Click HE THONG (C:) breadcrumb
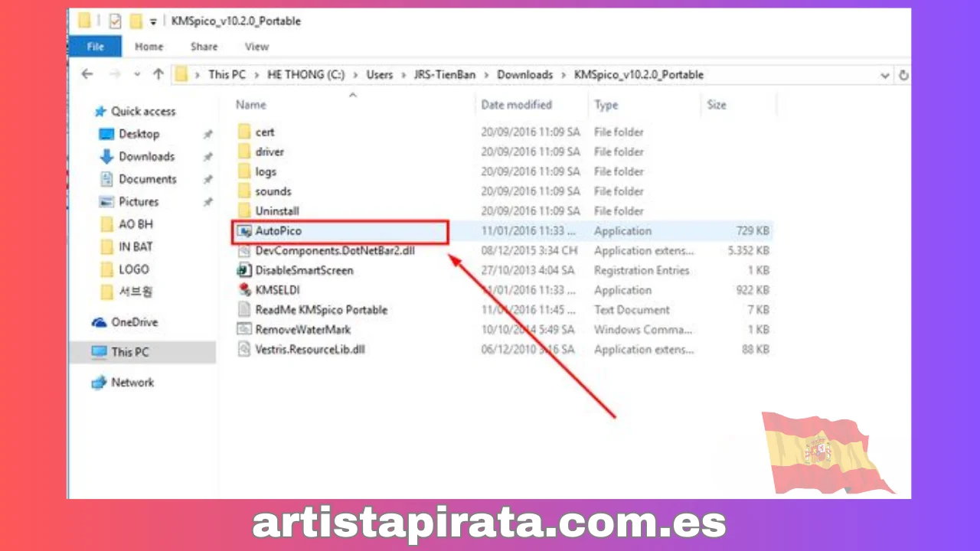This screenshot has width=980, height=551. pos(305,74)
